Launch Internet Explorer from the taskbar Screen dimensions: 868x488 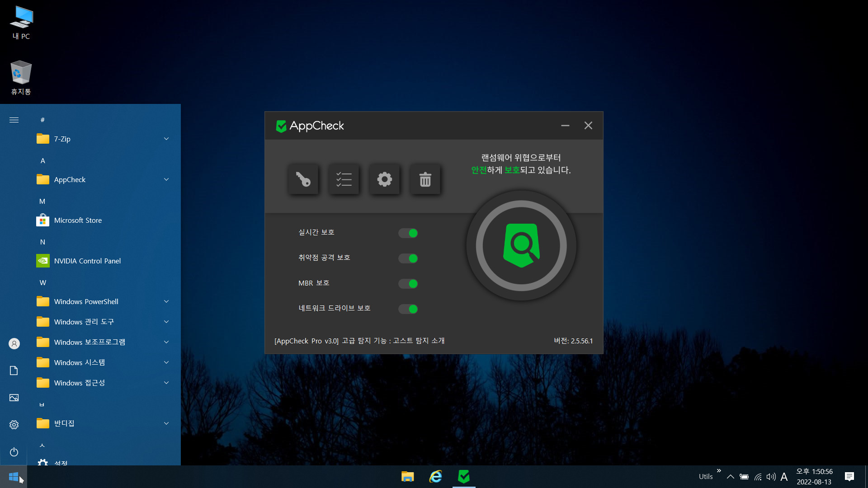pos(435,477)
